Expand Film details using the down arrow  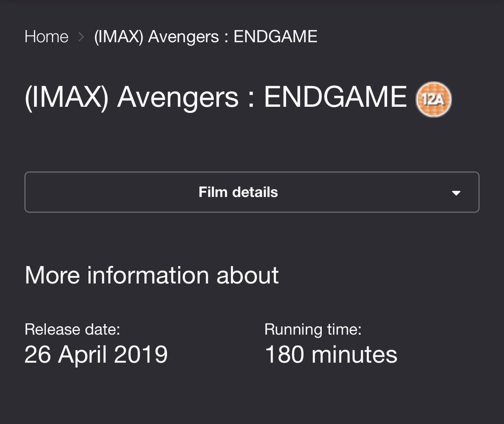pos(456,193)
